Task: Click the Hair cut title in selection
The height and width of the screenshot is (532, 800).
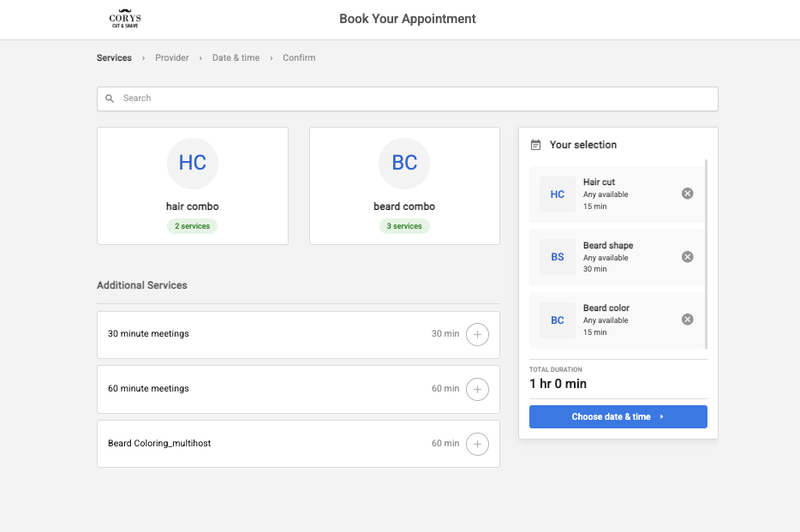Action: [x=599, y=182]
